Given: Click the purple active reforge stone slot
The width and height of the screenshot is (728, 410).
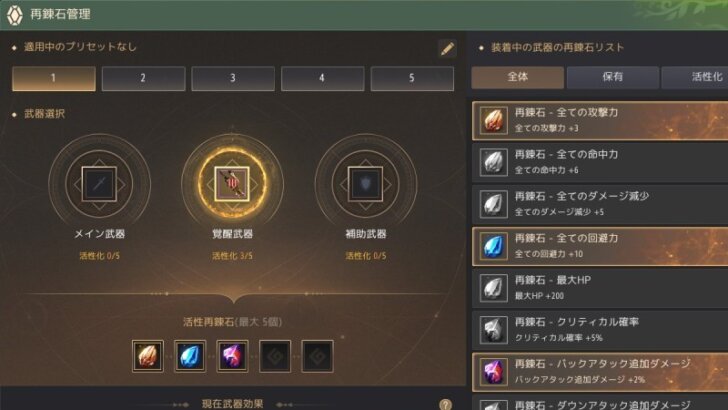Looking at the screenshot, I should point(232,356).
